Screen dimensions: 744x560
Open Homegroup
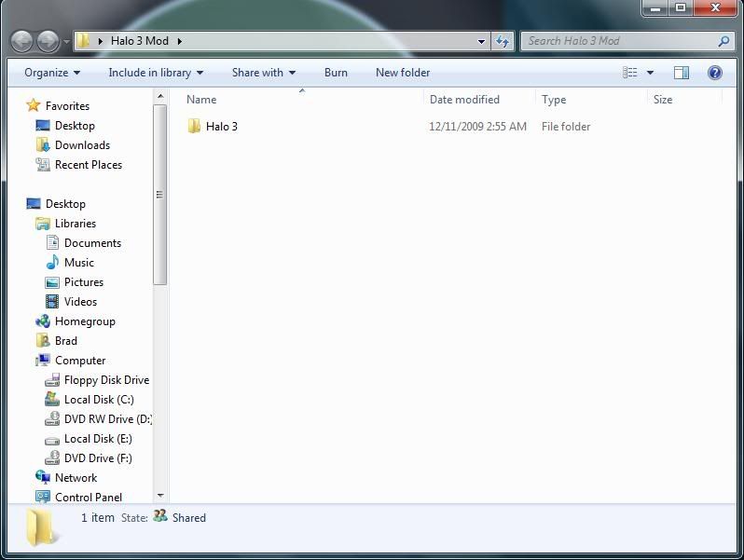[x=85, y=321]
